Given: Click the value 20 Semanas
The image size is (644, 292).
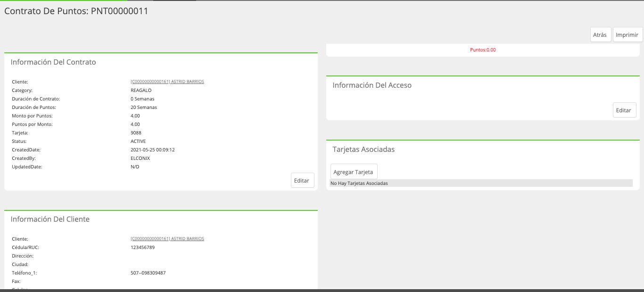Looking at the screenshot, I should pos(144,107).
